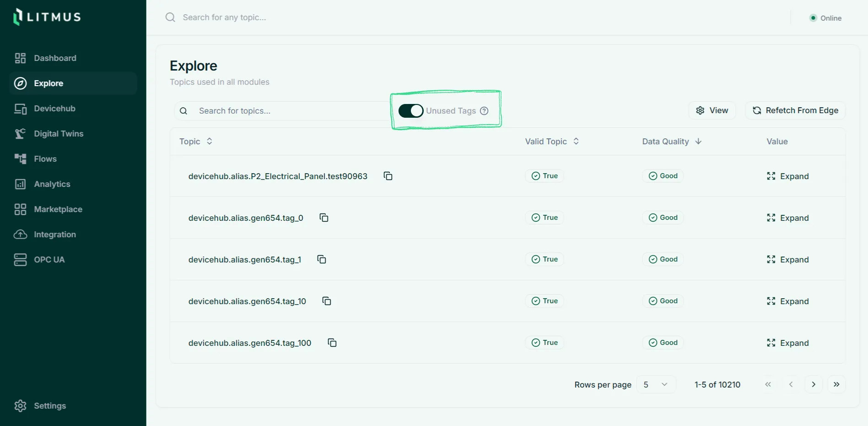Click the 1-5 of 10210 pagination text
This screenshot has height=426, width=868.
717,385
